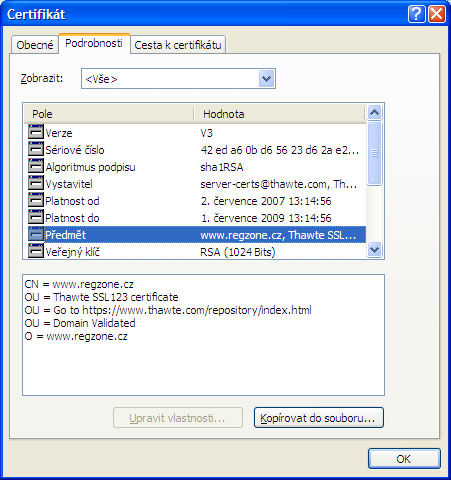Click the field list scrollbar thumb
The image size is (451, 480).
375,153
